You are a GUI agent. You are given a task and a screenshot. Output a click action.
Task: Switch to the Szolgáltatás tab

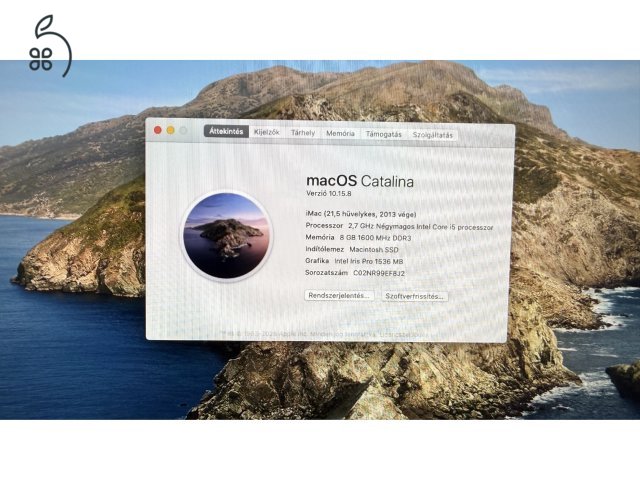(432, 135)
